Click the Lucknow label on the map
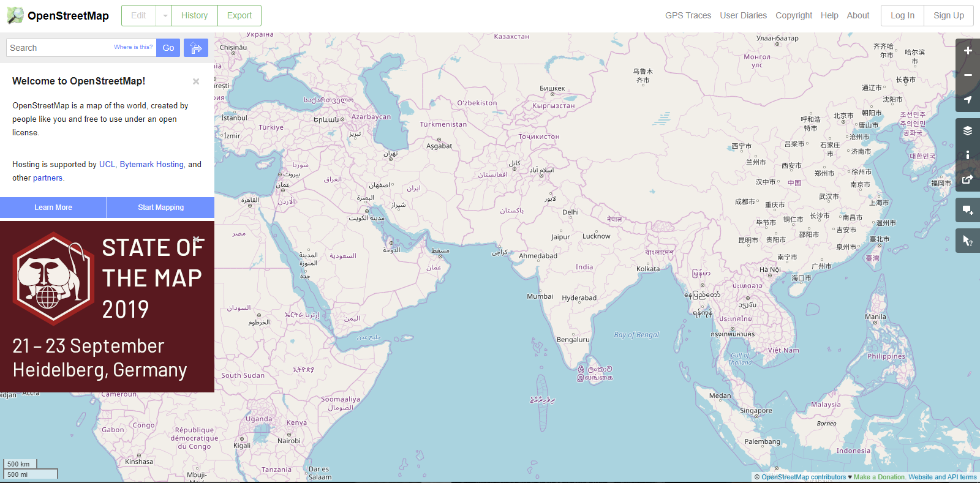The image size is (980, 483). click(x=597, y=236)
